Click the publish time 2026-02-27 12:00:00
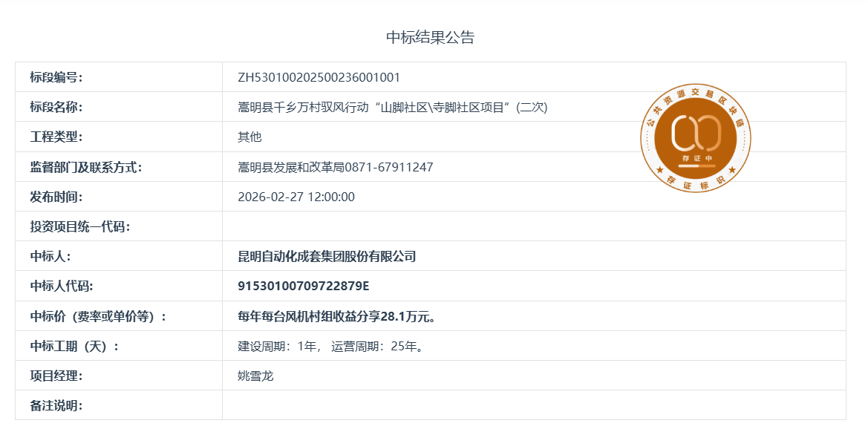This screenshot has height=432, width=868. 296,197
